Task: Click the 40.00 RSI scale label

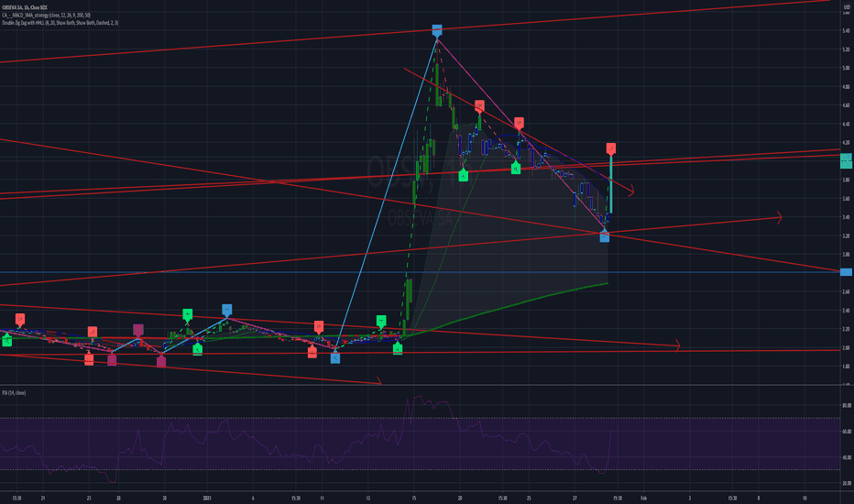Action: tap(847, 457)
